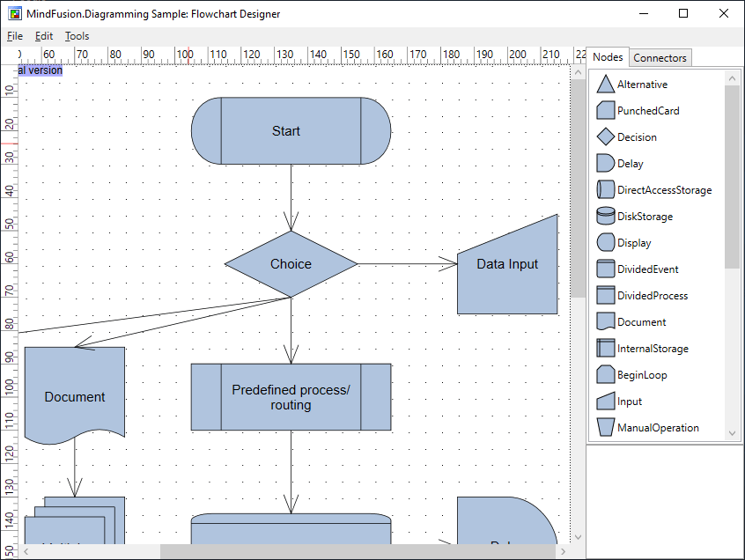Open the Edit menu
Screen dimensions: 745x560
[x=43, y=36]
